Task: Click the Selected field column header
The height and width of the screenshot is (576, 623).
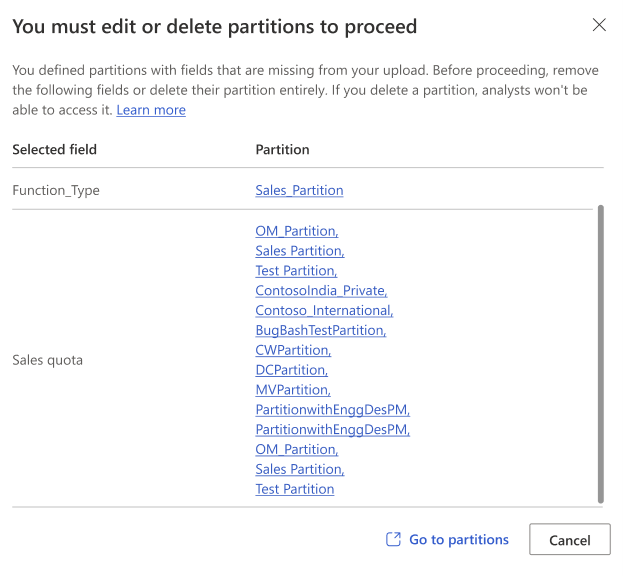Action: 54,149
